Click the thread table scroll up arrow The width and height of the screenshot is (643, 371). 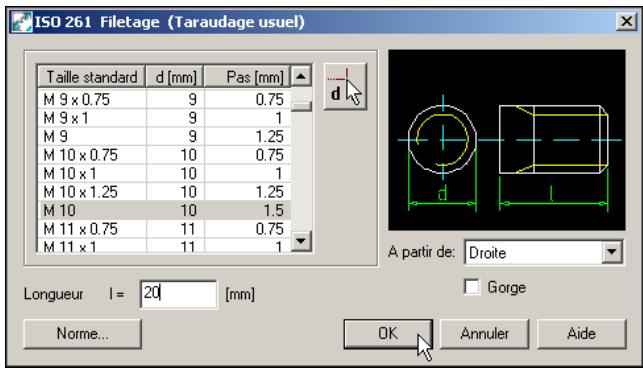(x=301, y=76)
